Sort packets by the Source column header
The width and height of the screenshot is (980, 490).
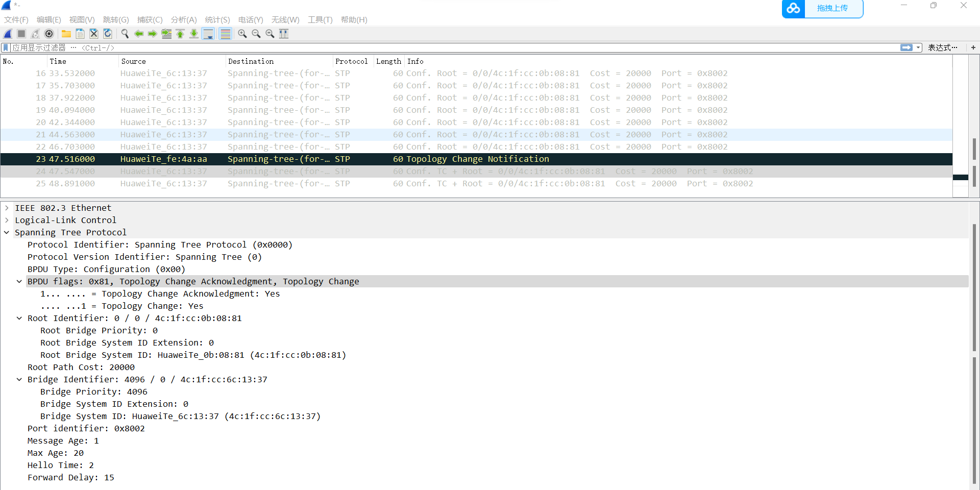172,61
